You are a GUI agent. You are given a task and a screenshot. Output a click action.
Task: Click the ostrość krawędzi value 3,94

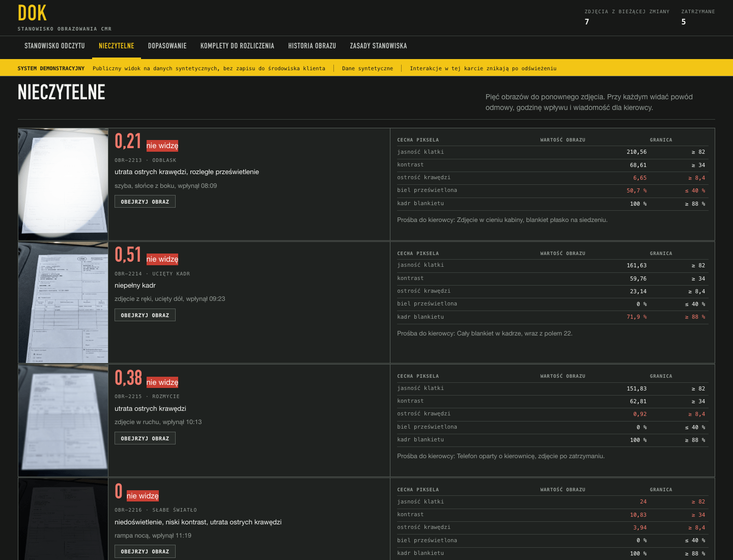coord(640,527)
